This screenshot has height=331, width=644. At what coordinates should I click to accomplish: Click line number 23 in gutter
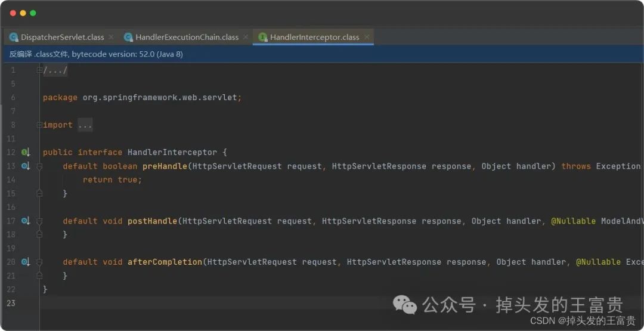coord(11,303)
